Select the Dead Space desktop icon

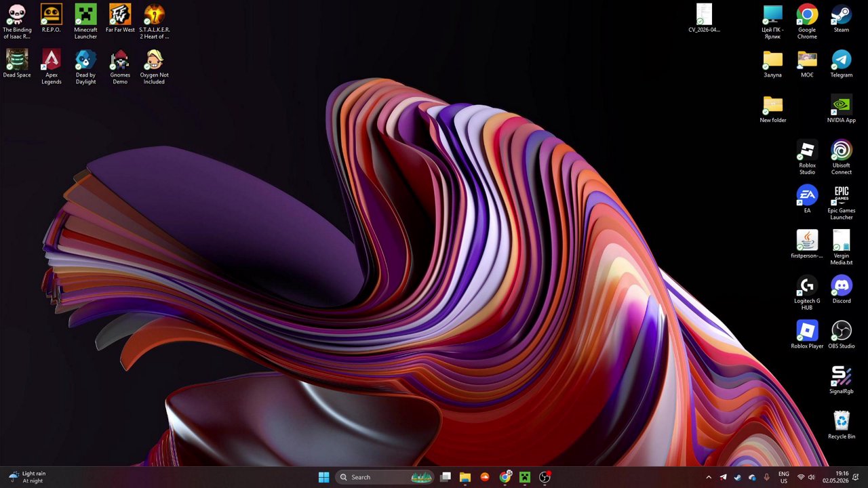[x=17, y=64]
